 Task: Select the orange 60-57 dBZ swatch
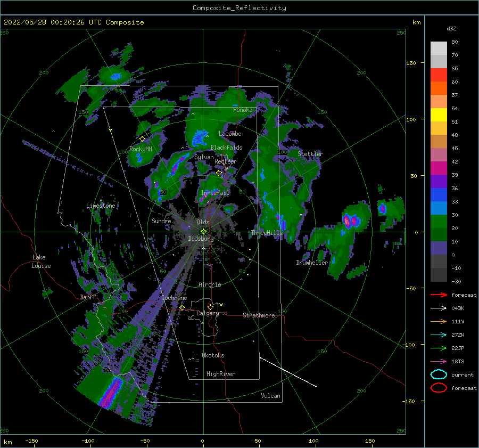click(439, 88)
